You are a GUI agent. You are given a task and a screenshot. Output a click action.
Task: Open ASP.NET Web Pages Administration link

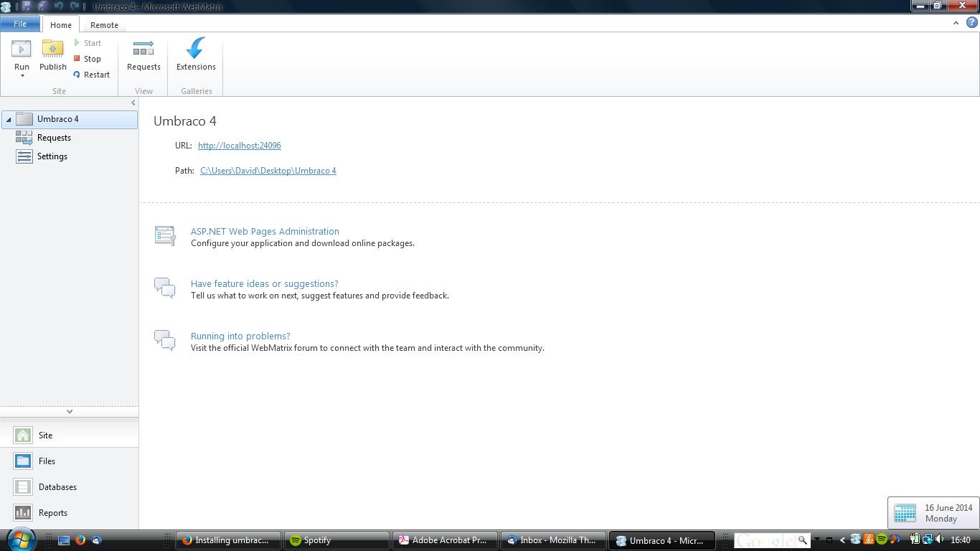265,231
